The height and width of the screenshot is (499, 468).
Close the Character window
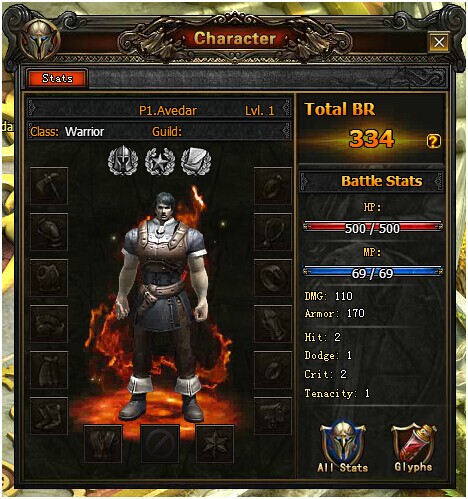[x=439, y=42]
